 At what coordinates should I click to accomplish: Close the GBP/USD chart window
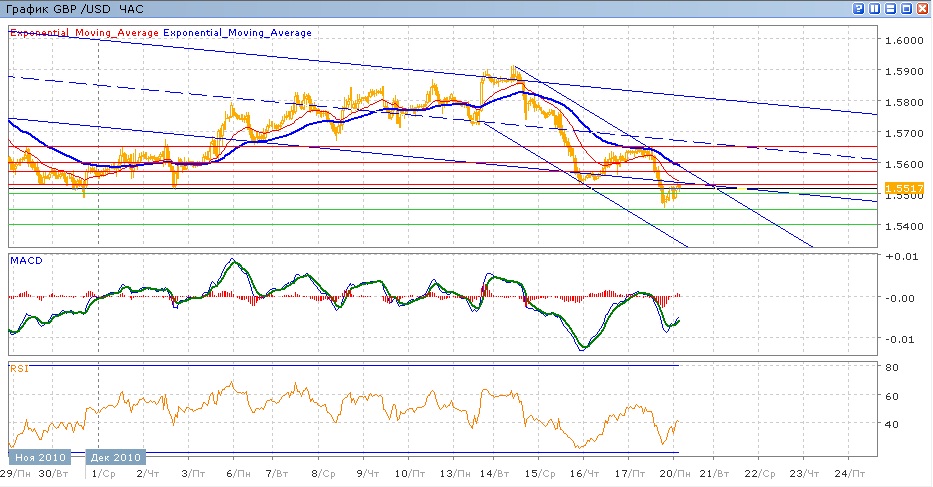[x=922, y=8]
